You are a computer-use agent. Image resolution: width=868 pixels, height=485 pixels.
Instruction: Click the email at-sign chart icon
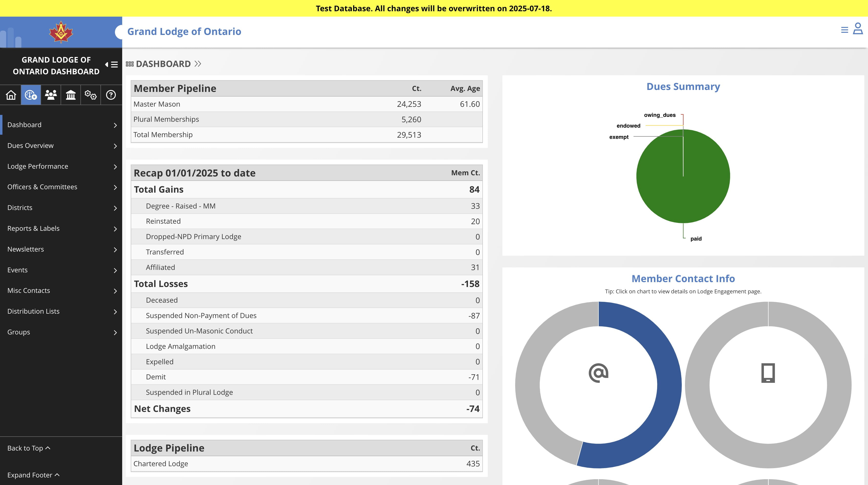click(598, 373)
